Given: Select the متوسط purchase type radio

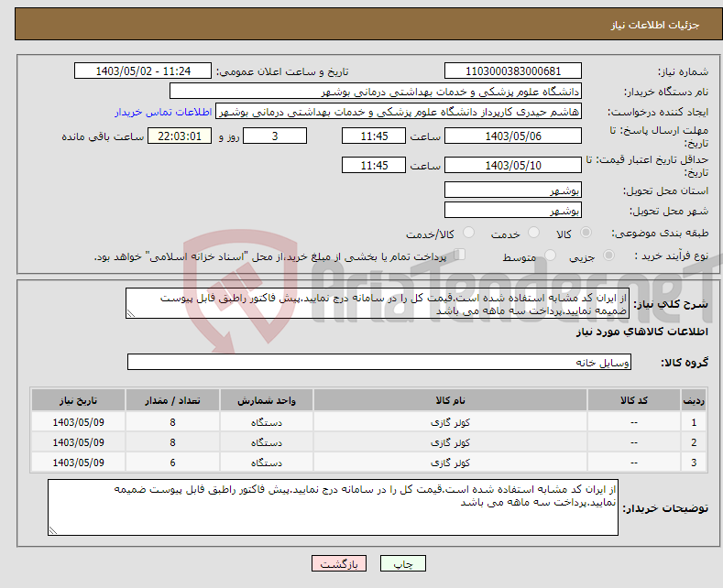Looking at the screenshot, I should pyautogui.click(x=550, y=255).
